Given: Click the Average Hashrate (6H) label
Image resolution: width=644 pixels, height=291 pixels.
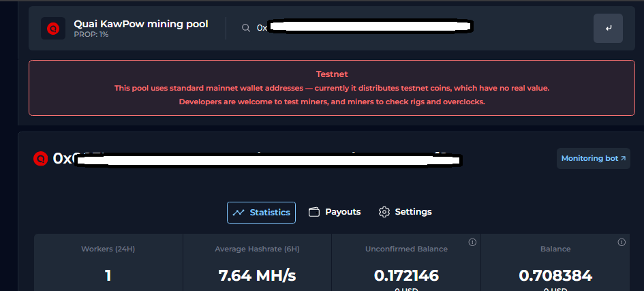Looking at the screenshot, I should (x=257, y=249).
